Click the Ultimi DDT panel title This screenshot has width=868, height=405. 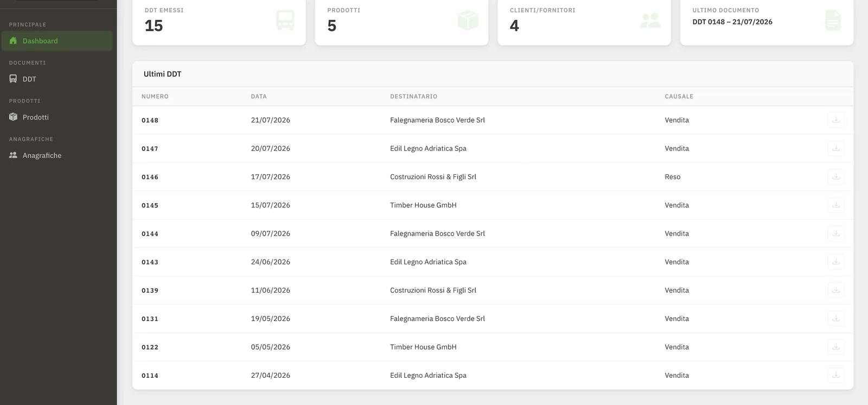click(162, 74)
